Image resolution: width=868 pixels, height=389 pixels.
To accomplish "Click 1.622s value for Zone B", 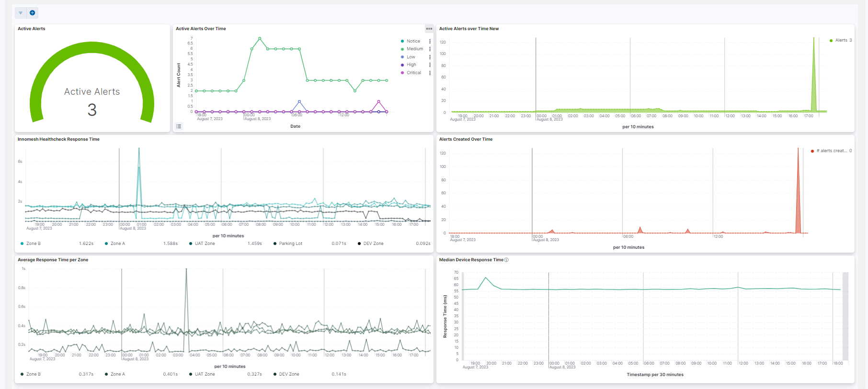I will tap(86, 244).
